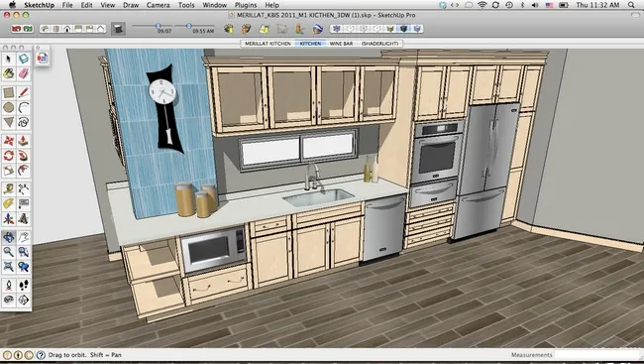Select the Arc tool
The image size is (644, 364).
pyautogui.click(x=24, y=107)
